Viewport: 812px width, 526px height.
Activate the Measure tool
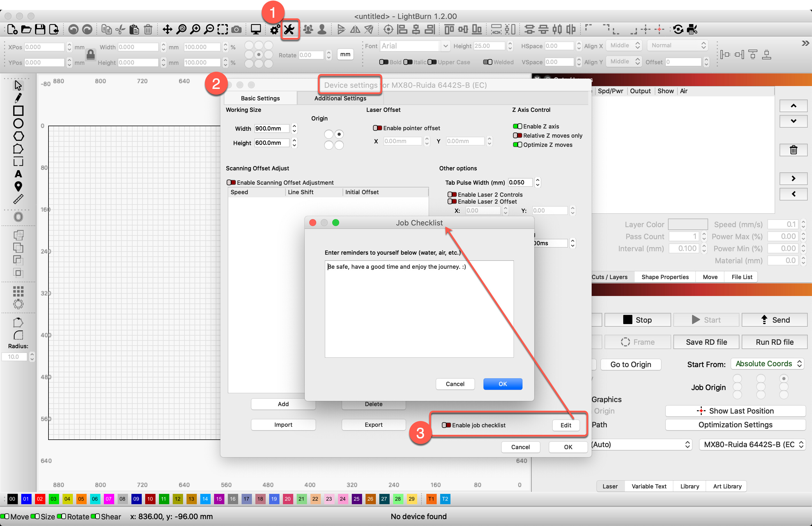[18, 199]
